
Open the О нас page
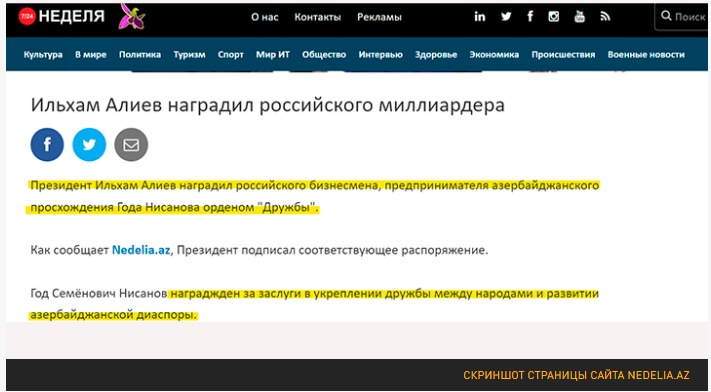click(265, 17)
